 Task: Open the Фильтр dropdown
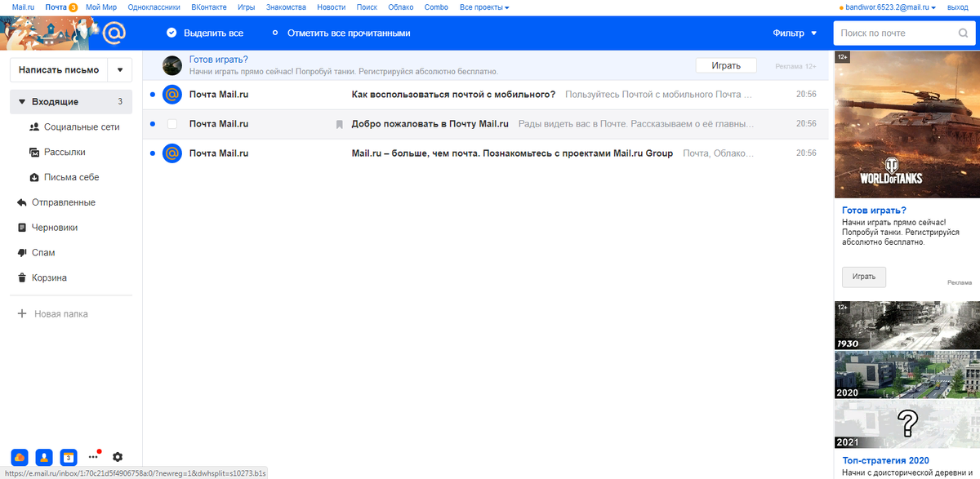[x=795, y=33]
